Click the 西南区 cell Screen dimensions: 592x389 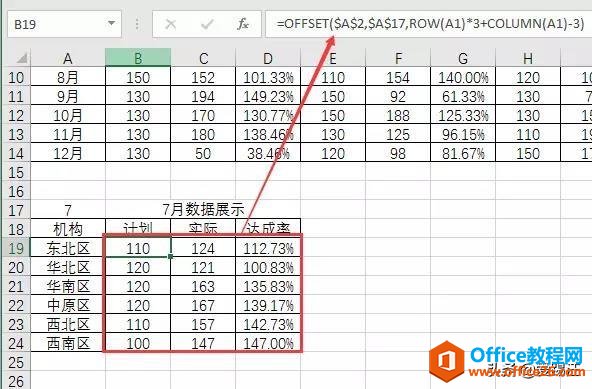click(x=68, y=343)
